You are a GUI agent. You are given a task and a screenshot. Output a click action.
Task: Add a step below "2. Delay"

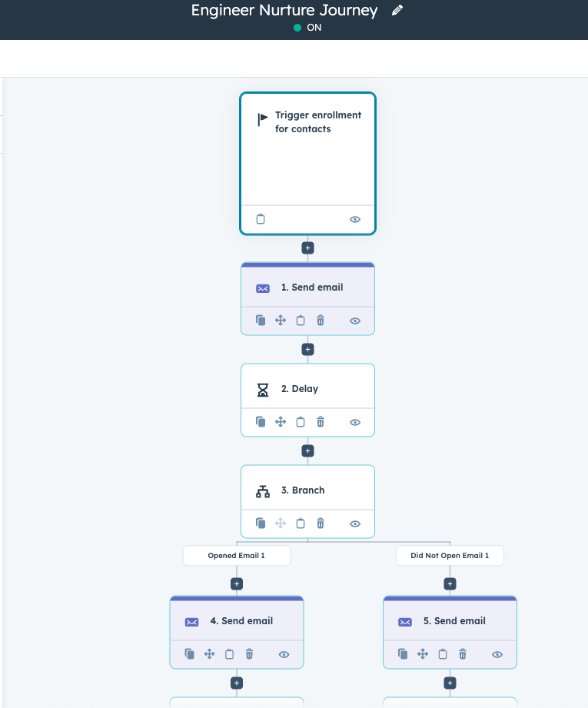coord(307,450)
